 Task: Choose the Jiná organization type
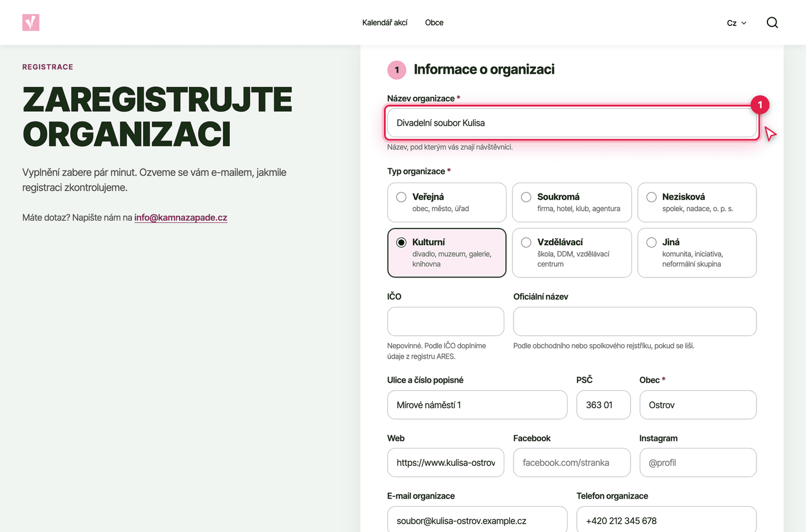point(697,253)
